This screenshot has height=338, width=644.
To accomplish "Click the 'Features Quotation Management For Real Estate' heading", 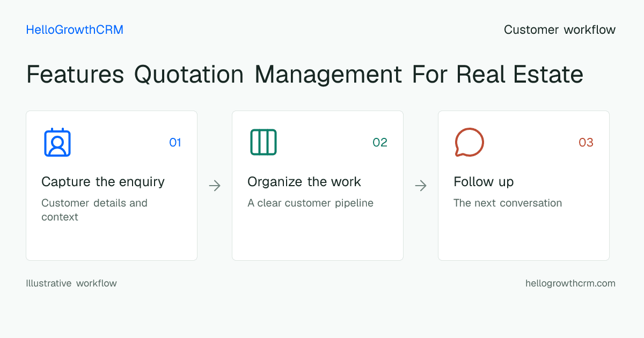I will click(305, 74).
